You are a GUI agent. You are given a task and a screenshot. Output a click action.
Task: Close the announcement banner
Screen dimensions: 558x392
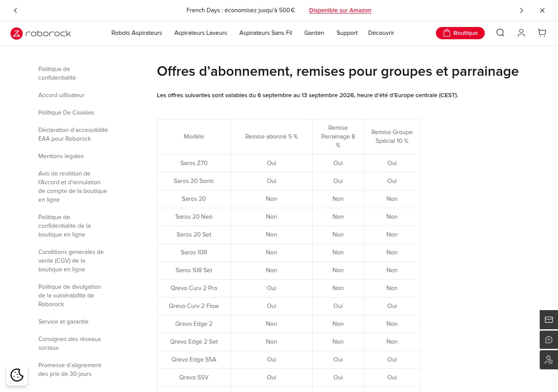pyautogui.click(x=542, y=10)
